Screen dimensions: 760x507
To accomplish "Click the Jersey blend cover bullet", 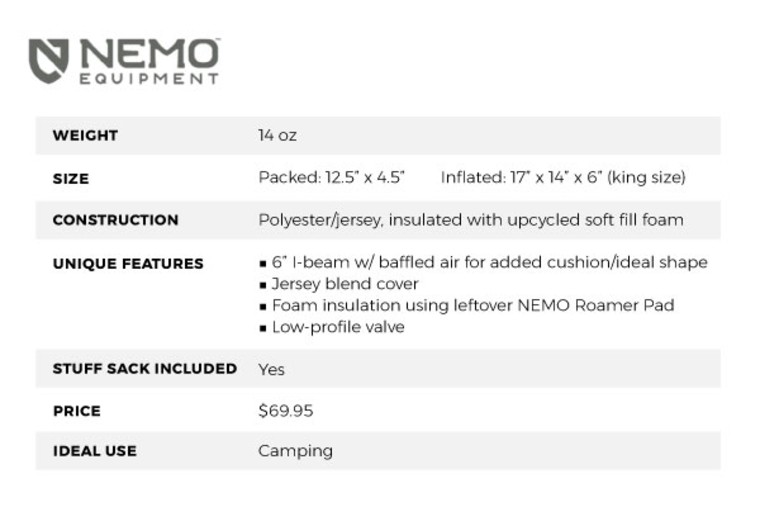I will tap(344, 284).
